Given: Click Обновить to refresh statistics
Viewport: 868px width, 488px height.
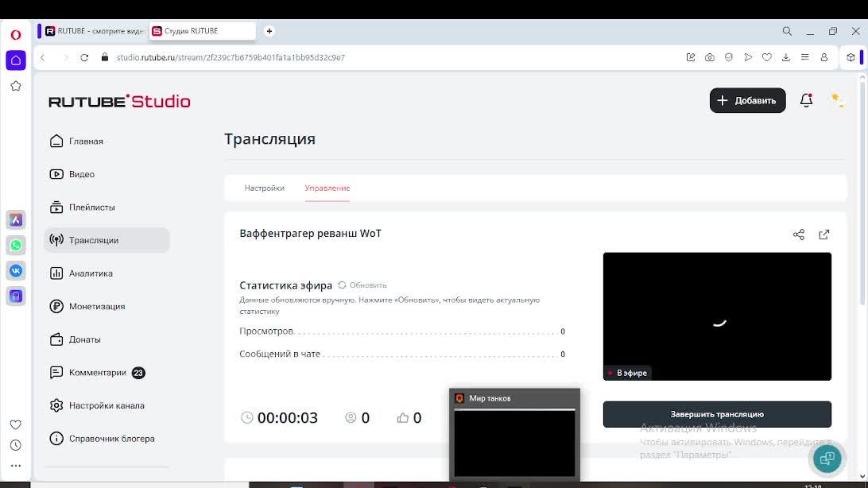Looking at the screenshot, I should point(362,285).
